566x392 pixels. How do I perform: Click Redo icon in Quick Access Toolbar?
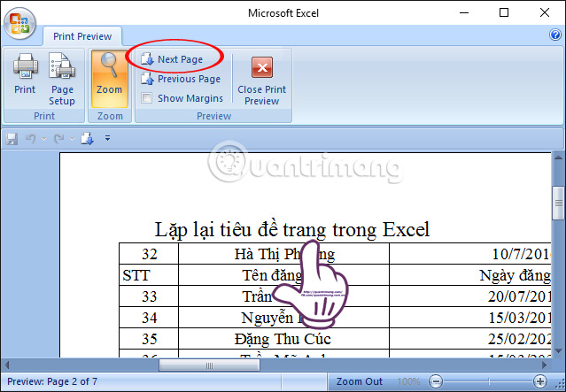[x=58, y=138]
